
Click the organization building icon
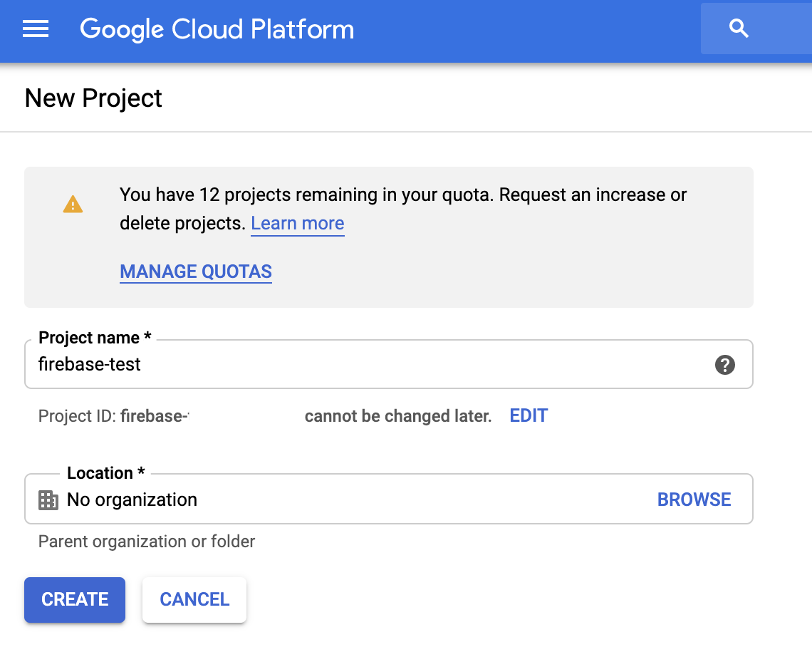click(48, 500)
